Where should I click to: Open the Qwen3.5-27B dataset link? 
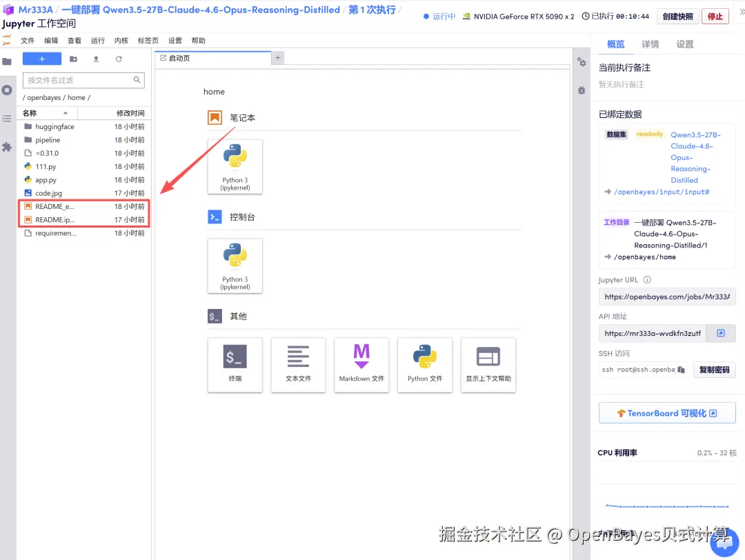coord(695,157)
